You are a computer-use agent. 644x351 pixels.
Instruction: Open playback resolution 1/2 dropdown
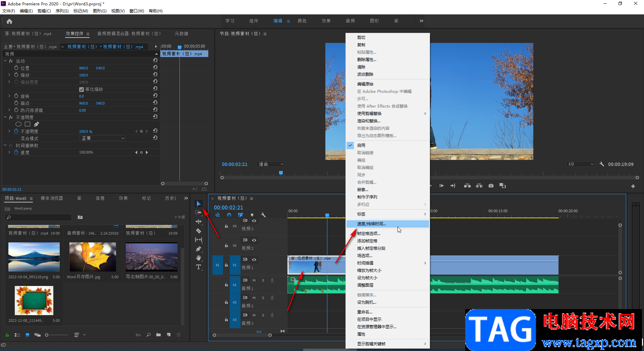point(581,164)
